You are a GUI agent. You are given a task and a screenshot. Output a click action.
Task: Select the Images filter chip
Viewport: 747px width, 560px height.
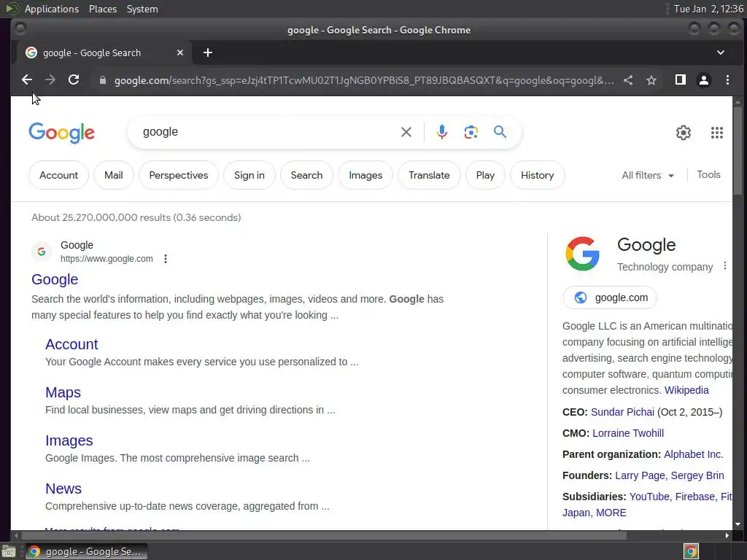pyautogui.click(x=365, y=175)
